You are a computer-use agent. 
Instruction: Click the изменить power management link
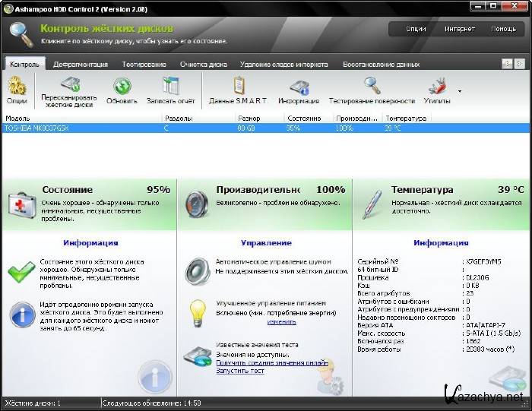pyautogui.click(x=281, y=322)
